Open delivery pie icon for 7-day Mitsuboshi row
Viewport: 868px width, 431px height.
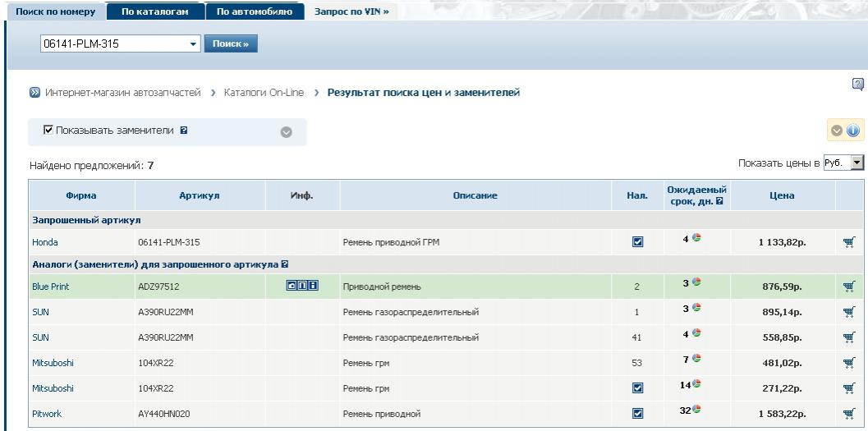tap(696, 358)
